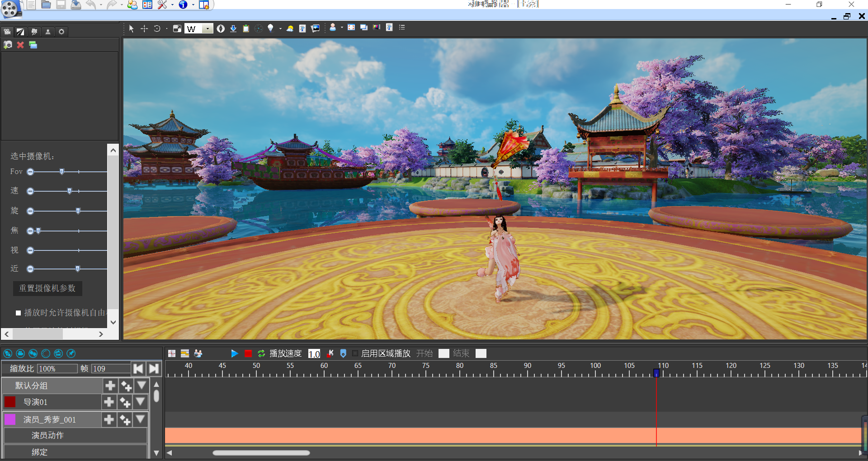Click the 导演01 dark red color swatch

coord(10,402)
